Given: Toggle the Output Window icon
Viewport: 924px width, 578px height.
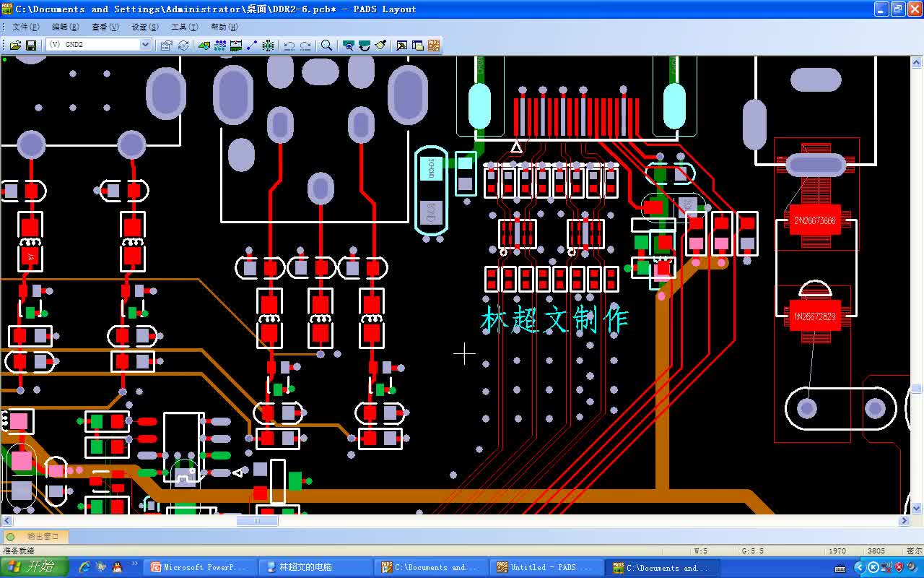Looking at the screenshot, I should [401, 45].
